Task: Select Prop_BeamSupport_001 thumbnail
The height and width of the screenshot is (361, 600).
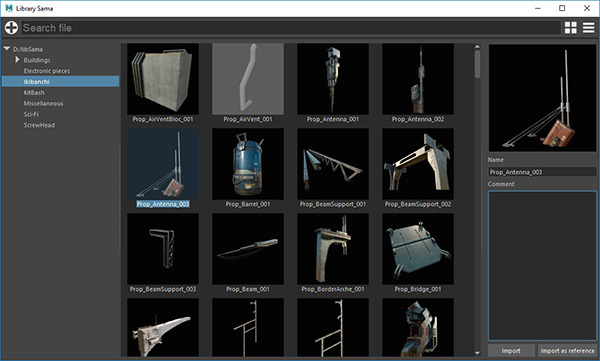Action: click(333, 163)
